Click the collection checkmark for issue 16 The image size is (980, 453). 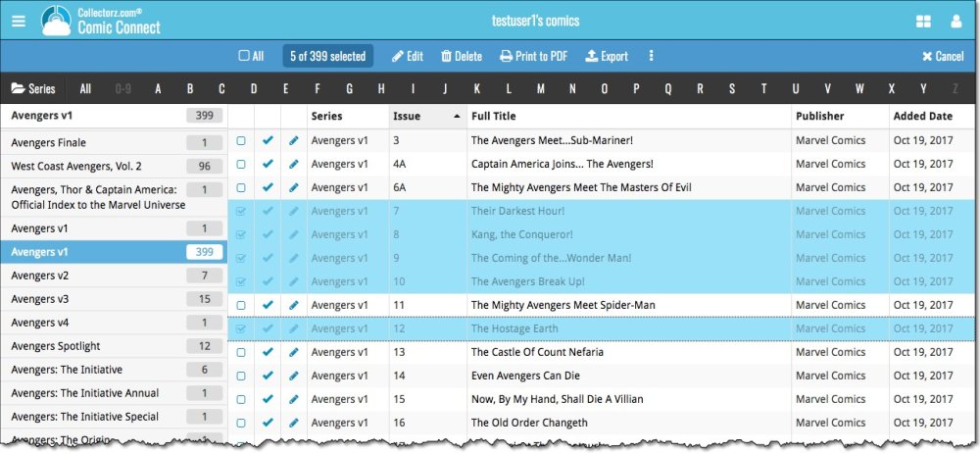click(x=268, y=423)
